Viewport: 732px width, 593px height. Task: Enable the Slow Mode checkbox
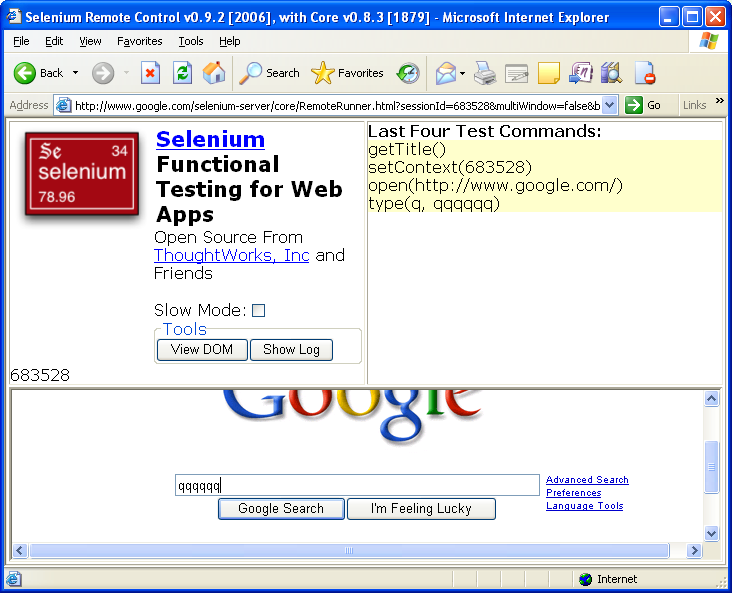(x=259, y=311)
